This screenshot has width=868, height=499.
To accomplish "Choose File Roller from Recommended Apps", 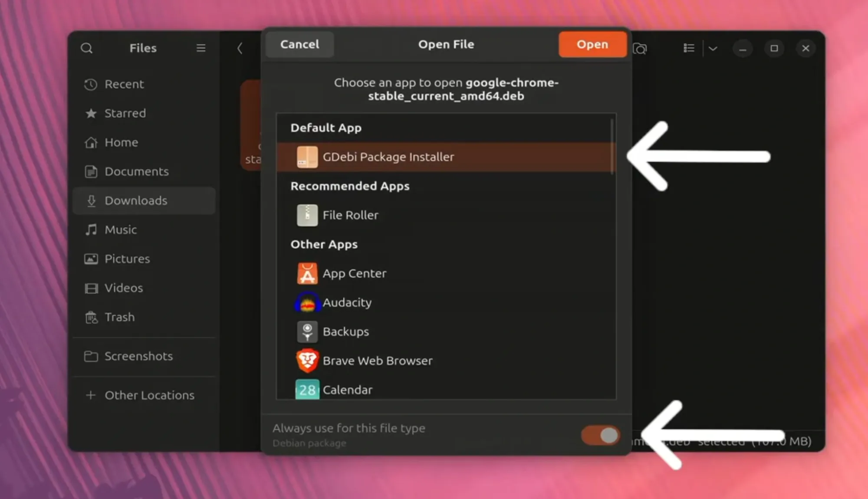I will click(x=350, y=215).
